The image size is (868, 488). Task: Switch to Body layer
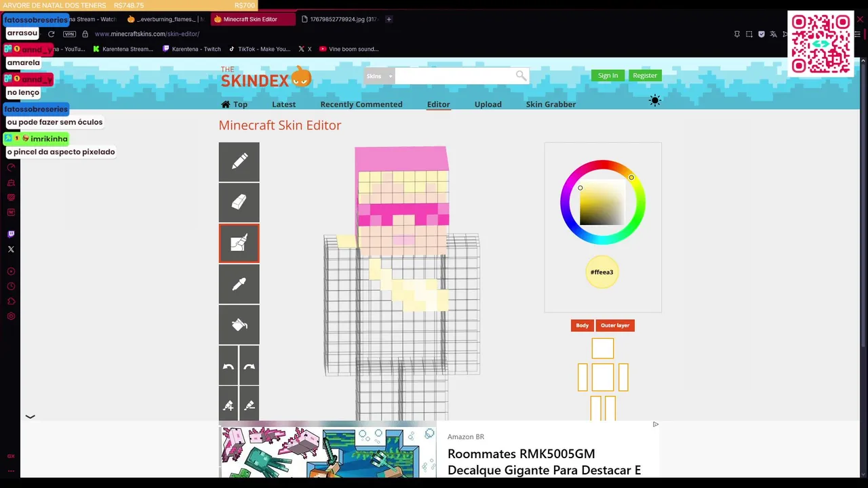(583, 325)
